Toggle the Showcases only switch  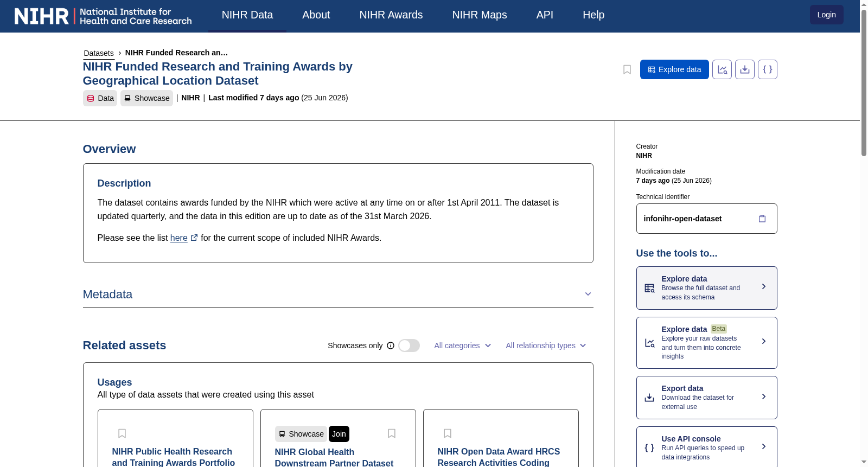coord(409,346)
